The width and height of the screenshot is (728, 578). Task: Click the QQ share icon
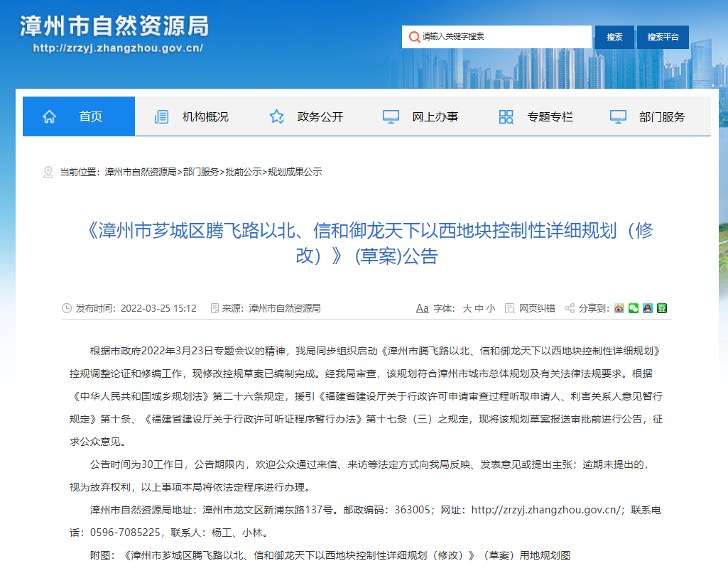click(647, 307)
